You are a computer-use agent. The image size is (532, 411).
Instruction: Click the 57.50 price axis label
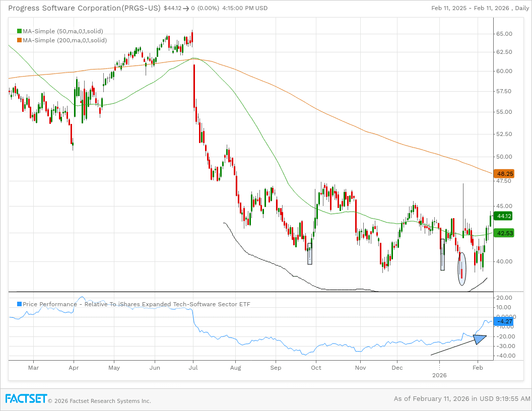click(504, 91)
